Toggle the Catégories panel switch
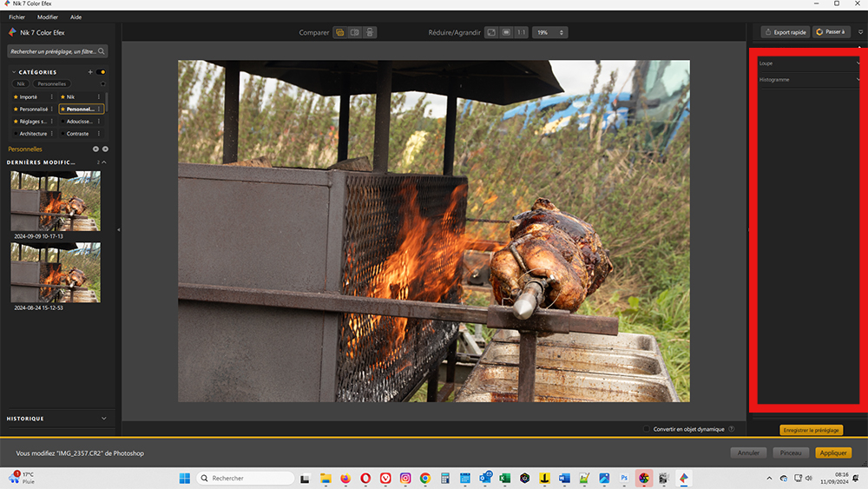Screen dimensions: 868x489 pos(102,72)
